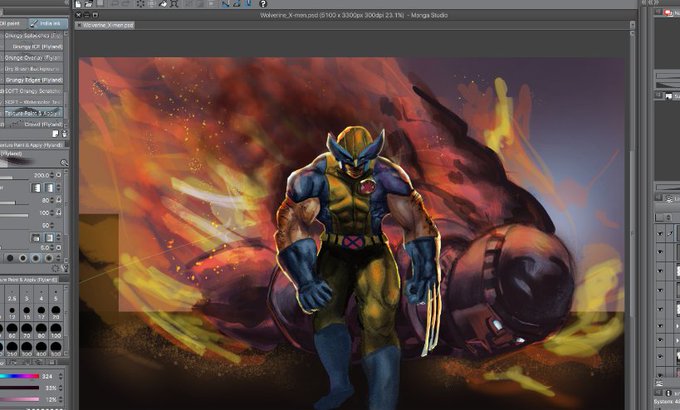Image resolution: width=680 pixels, height=410 pixels.
Task: Click the stepper next to the 33% value
Action: [60, 388]
